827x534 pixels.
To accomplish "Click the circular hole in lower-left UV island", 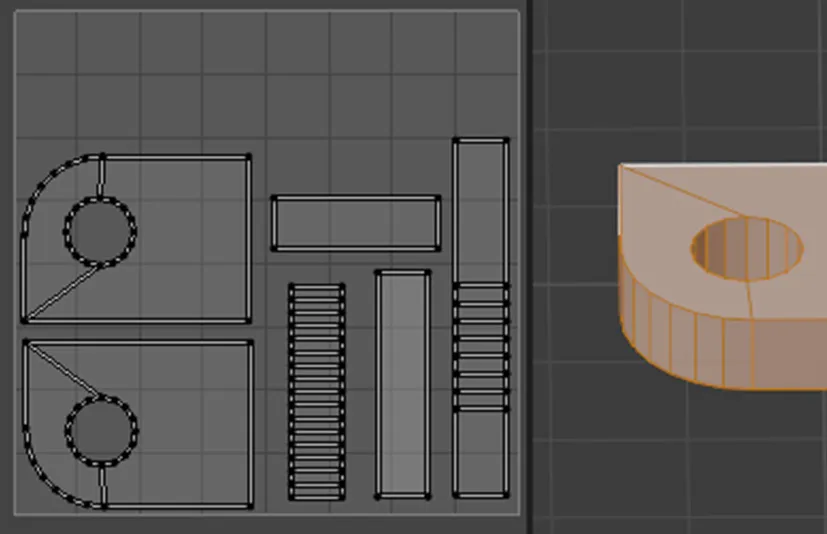I will click(x=101, y=430).
